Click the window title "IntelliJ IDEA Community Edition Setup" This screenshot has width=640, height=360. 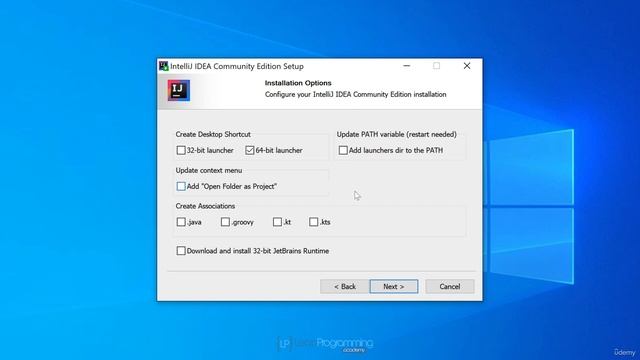pos(237,66)
